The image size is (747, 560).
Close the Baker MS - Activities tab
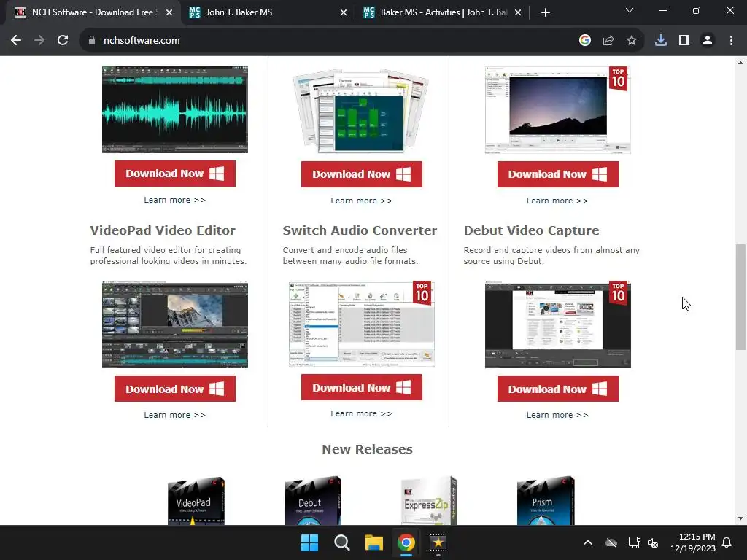pos(518,12)
